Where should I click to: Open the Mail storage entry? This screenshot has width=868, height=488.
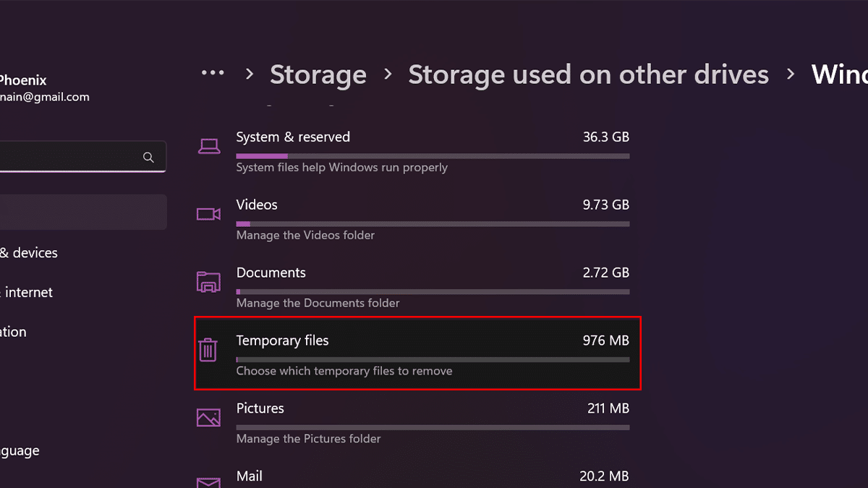point(432,476)
